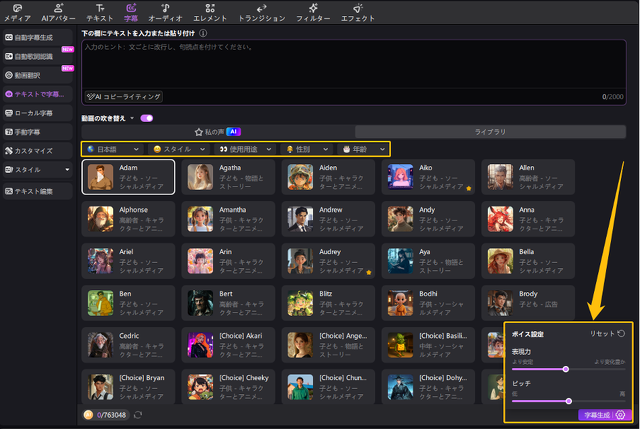
Task: Refresh the AI credits counter
Action: (138, 415)
